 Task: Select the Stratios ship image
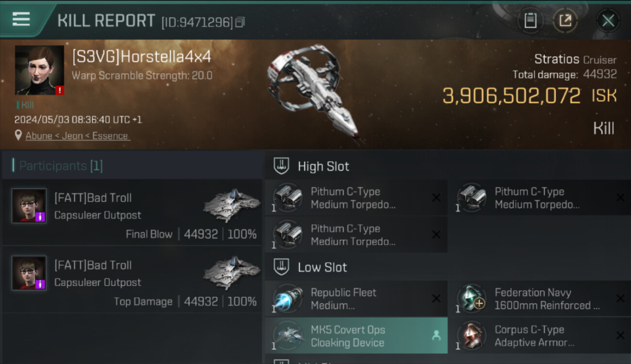314,93
